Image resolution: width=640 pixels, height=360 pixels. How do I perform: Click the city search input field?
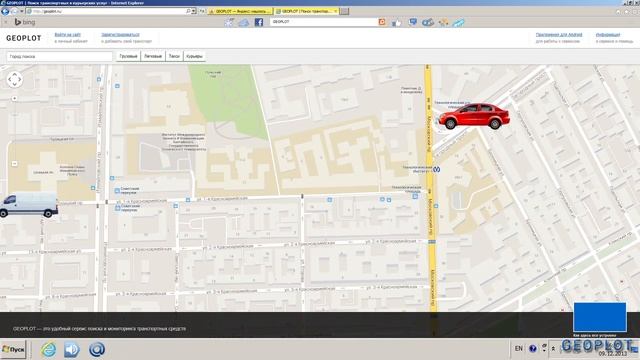[60, 56]
